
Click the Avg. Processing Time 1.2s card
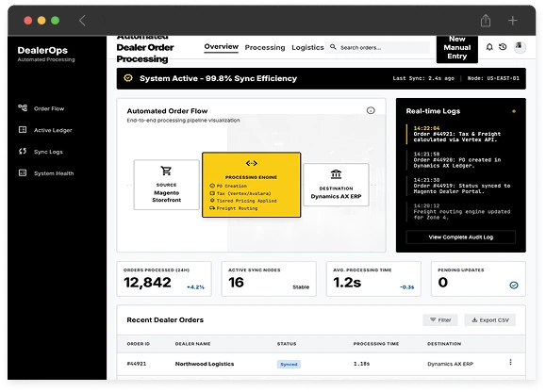(373, 279)
